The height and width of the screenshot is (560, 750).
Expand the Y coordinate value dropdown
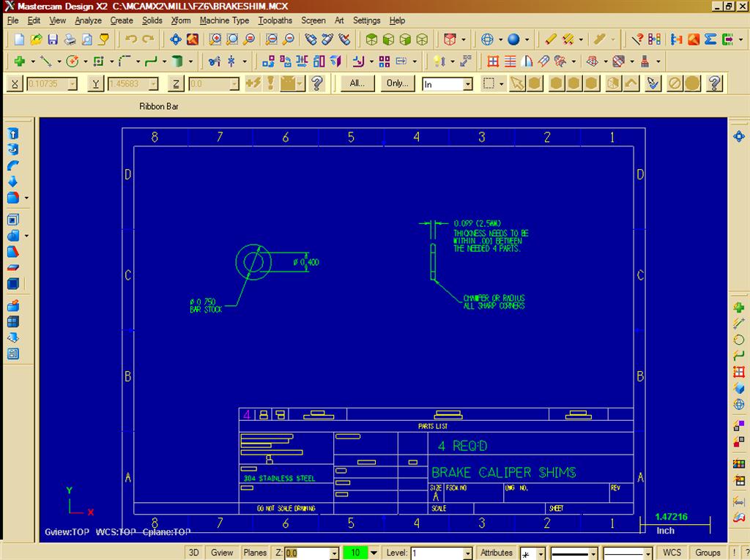153,84
